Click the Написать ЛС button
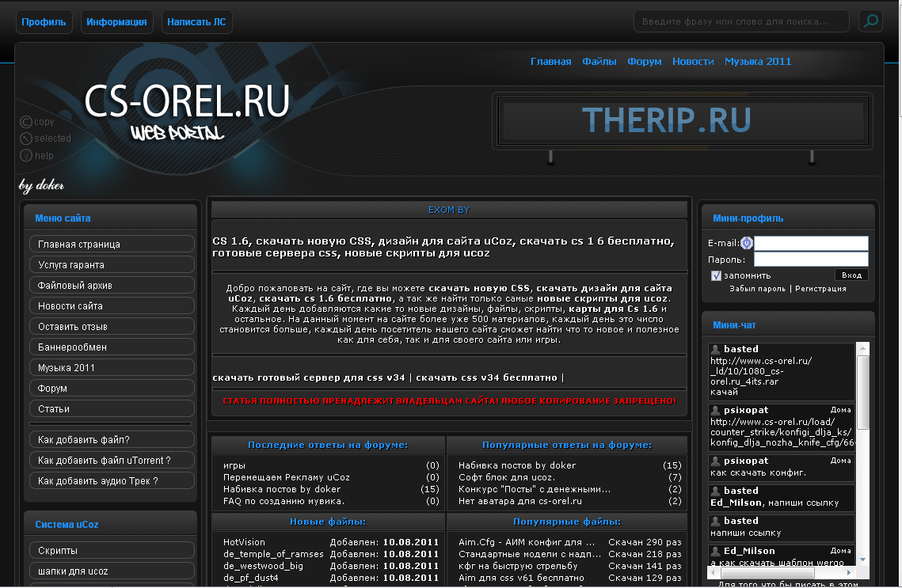Image resolution: width=902 pixels, height=588 pixels. [196, 22]
